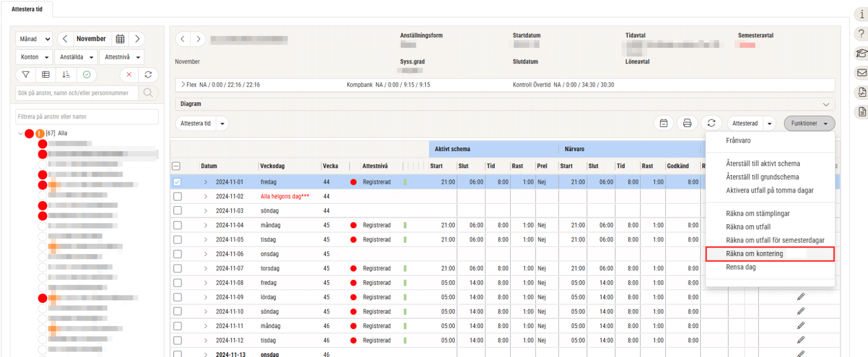Expand the Flex balance row
The height and width of the screenshot is (357, 868).
coord(183,85)
